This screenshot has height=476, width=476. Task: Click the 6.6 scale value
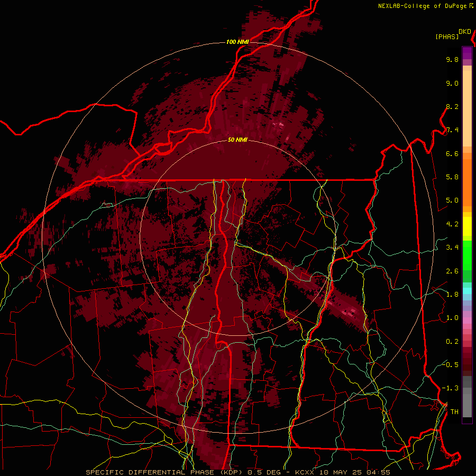[x=452, y=153]
